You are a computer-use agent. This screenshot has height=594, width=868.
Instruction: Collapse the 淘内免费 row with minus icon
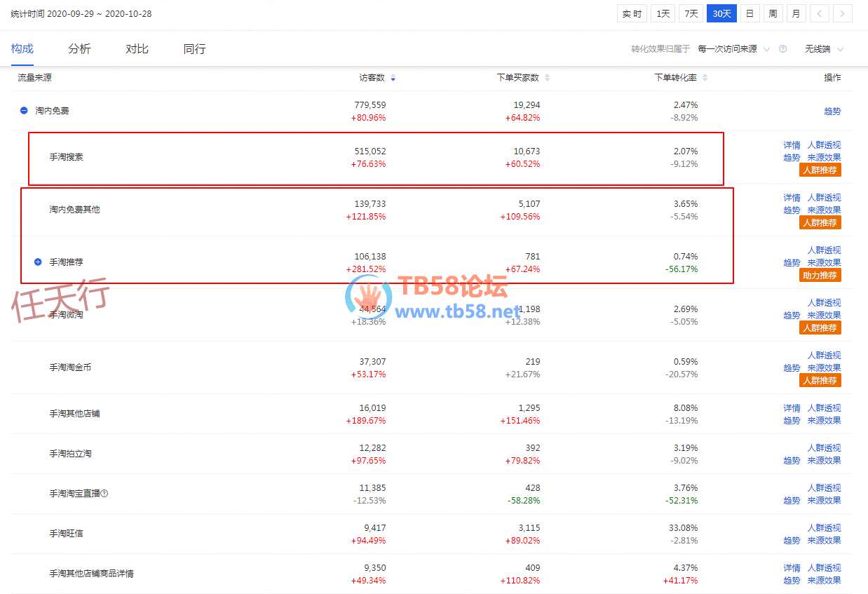(x=24, y=111)
